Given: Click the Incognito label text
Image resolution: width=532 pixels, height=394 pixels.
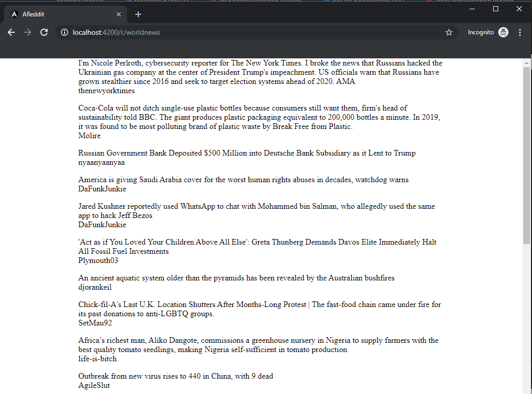Looking at the screenshot, I should click(481, 32).
